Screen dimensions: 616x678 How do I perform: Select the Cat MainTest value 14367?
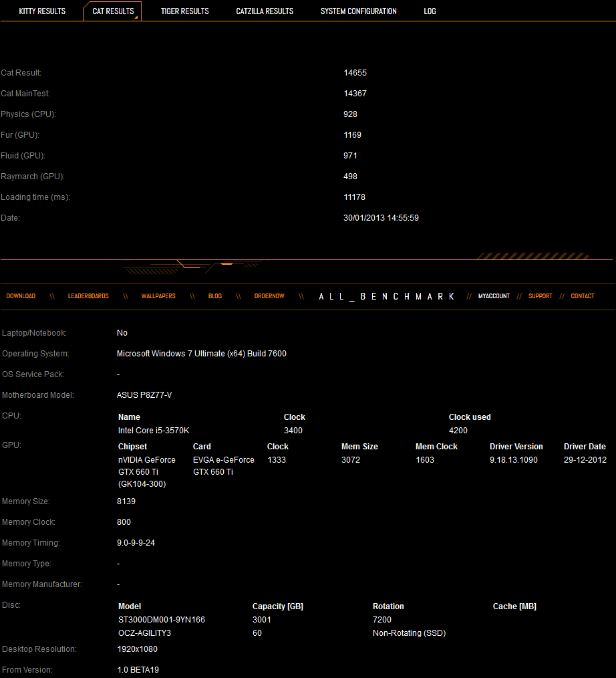(355, 94)
